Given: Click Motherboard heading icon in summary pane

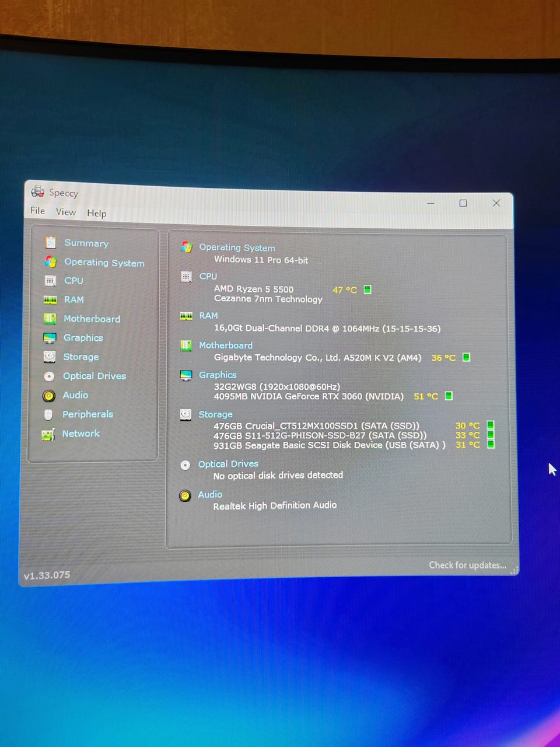Looking at the screenshot, I should tap(186, 345).
